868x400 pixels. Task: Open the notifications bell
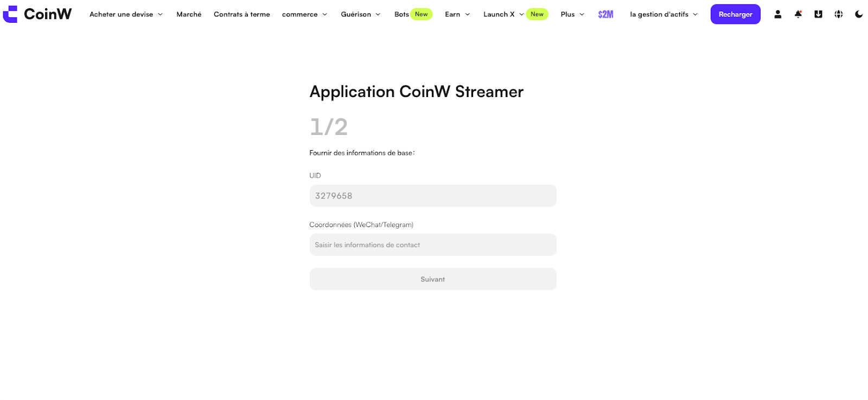798,14
